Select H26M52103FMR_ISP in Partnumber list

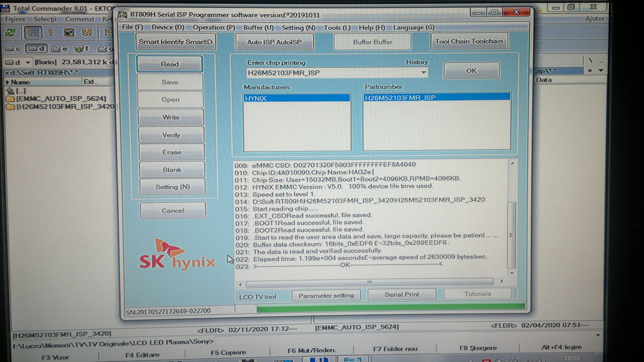(437, 97)
